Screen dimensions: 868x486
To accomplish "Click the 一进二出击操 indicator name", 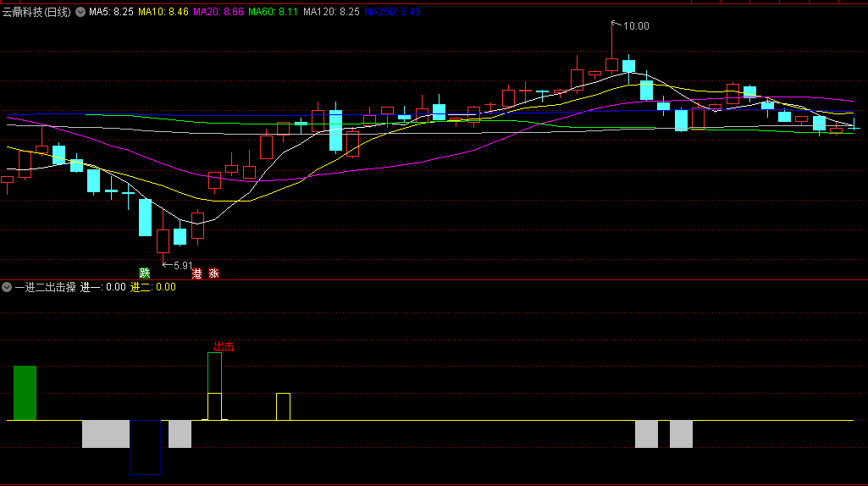I will click(46, 287).
